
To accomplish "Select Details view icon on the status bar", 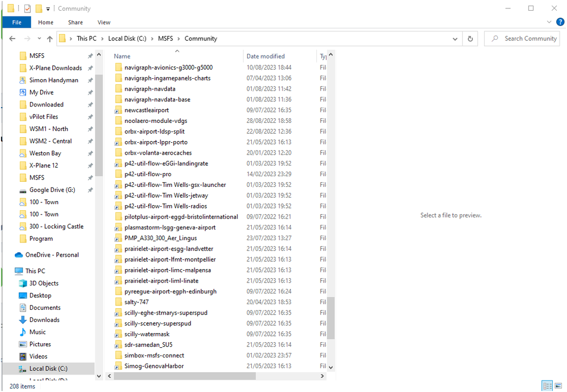I will pyautogui.click(x=547, y=385).
